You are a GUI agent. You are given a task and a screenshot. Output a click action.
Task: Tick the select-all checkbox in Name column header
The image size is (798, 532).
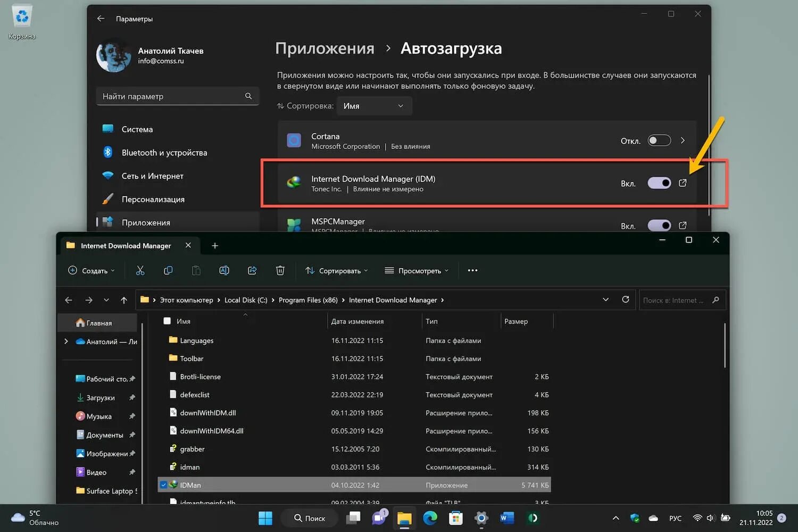(x=167, y=321)
